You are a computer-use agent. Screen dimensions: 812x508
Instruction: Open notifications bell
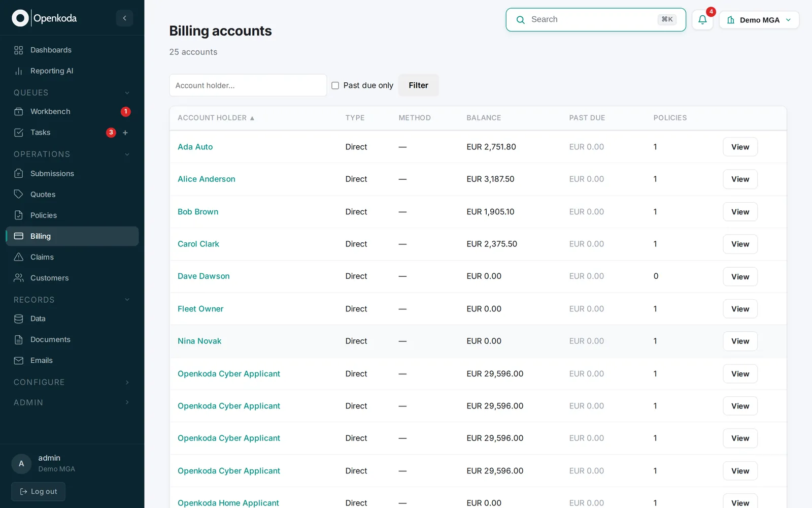[x=702, y=20]
